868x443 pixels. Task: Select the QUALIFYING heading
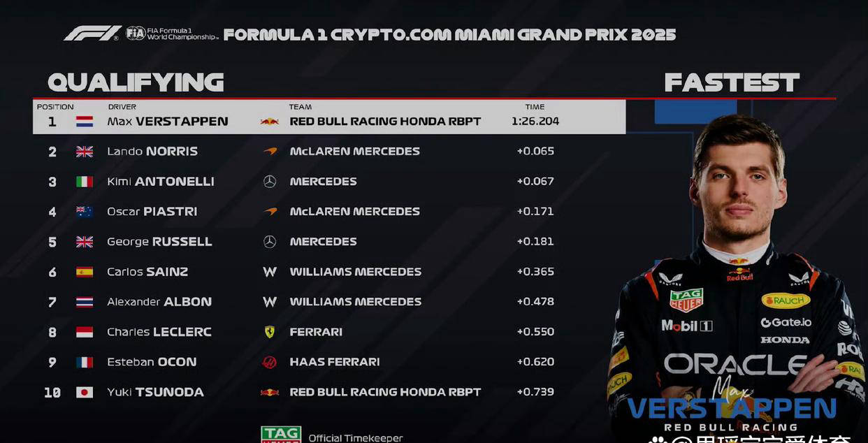[136, 82]
